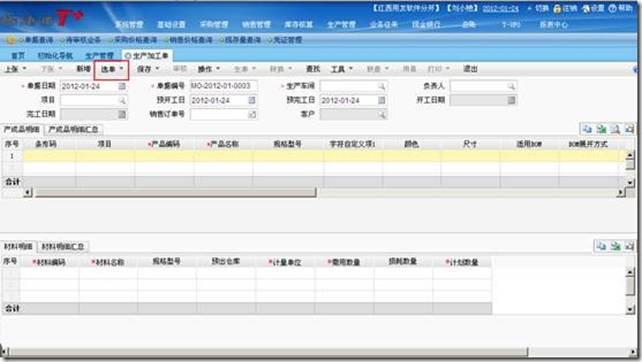Image resolution: width=642 pixels, height=362 pixels.
Task: Click 计量单位 column header
Action: click(x=285, y=262)
